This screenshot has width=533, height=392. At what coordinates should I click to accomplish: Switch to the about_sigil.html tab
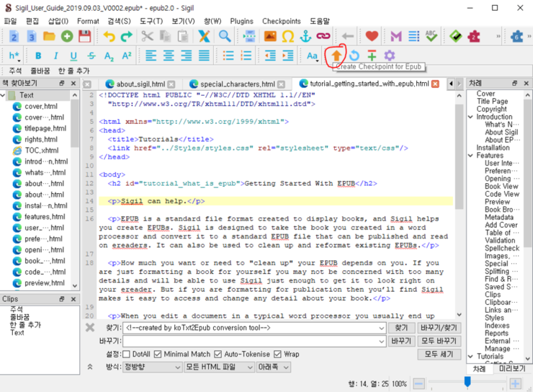click(140, 84)
